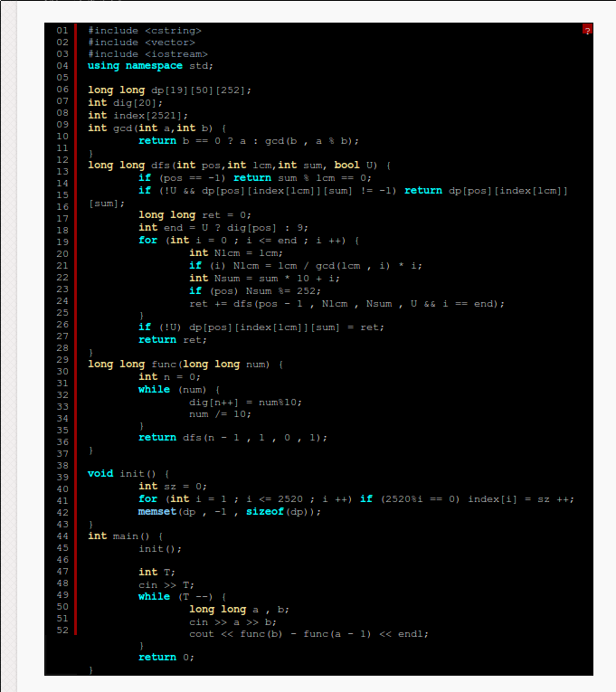Click the 'cout << func(b) - func(a - 1) << endl;' line
Screen dimensions: 616x692
tap(308, 634)
